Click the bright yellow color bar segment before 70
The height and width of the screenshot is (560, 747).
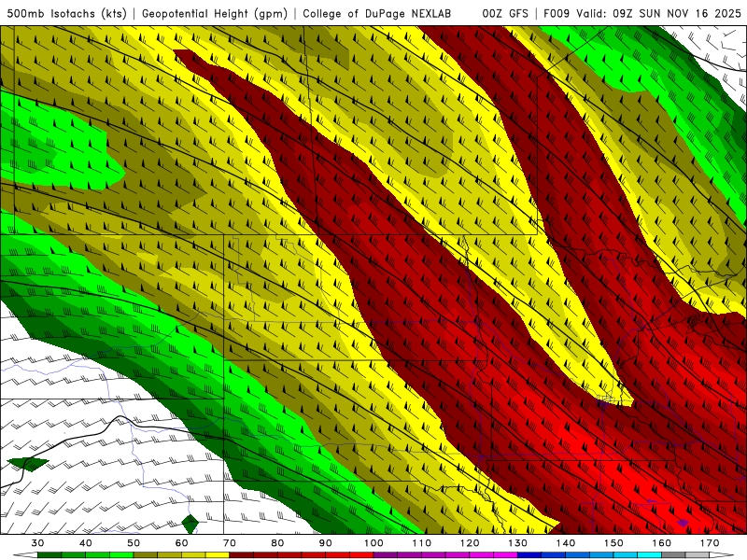click(218, 555)
